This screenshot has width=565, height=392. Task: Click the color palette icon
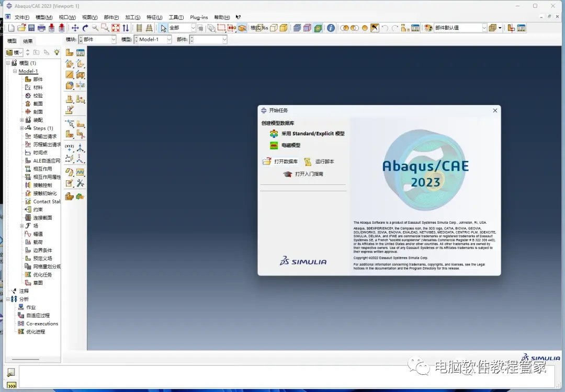[428, 28]
